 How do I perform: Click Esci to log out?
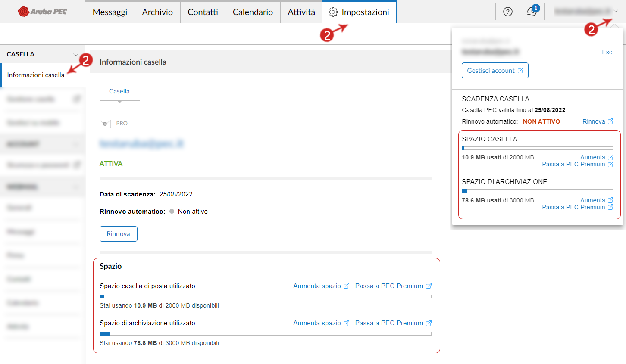pyautogui.click(x=607, y=52)
